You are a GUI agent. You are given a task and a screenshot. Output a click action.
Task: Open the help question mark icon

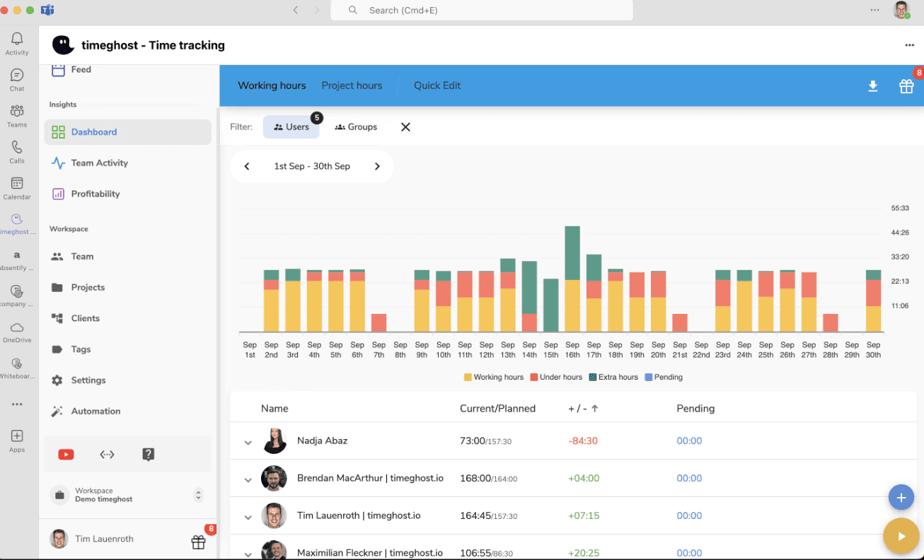149,455
